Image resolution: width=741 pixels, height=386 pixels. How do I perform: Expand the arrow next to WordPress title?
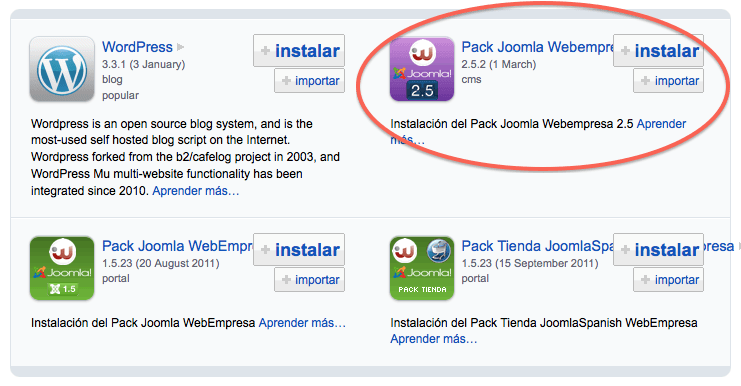pos(181,47)
